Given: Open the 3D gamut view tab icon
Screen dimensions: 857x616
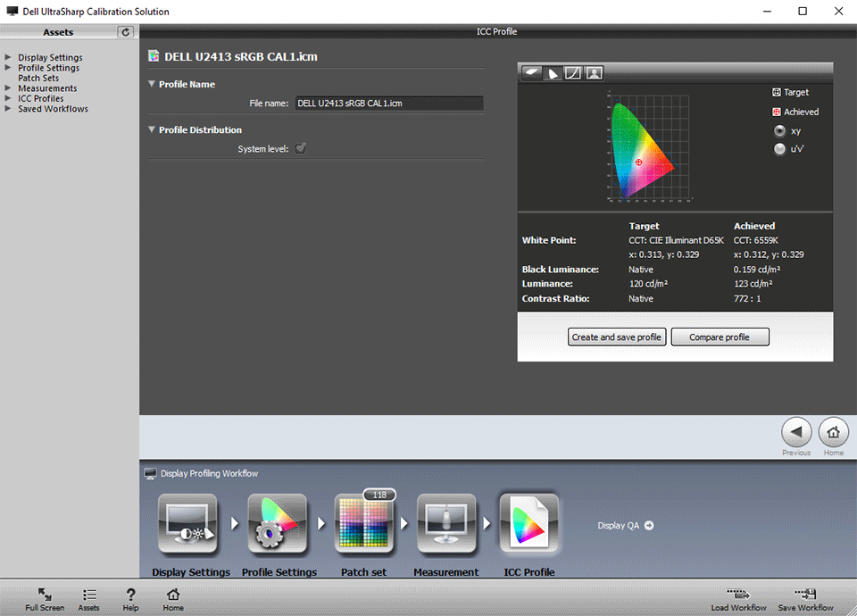Looking at the screenshot, I should 531,72.
